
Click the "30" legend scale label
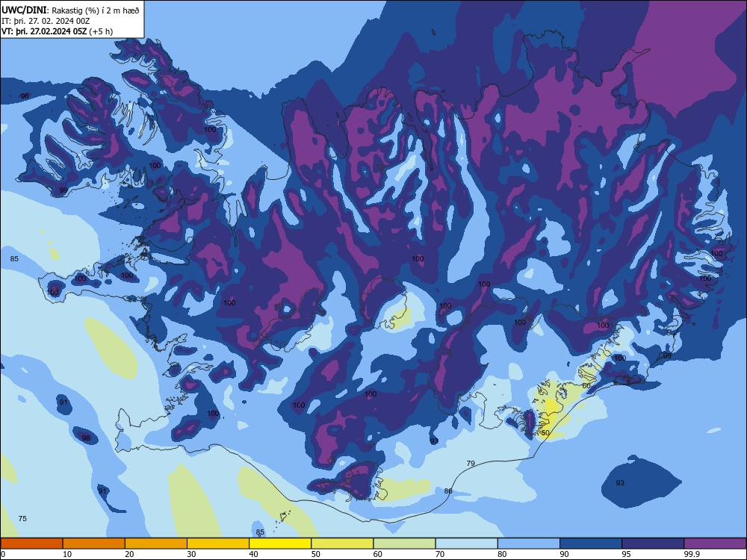tap(191, 554)
